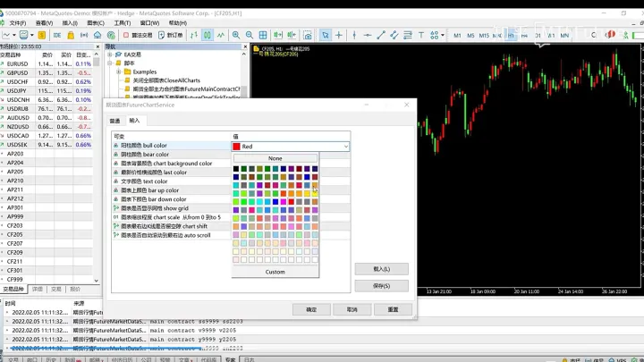The image size is (644, 362).
Task: Pick the black swatch in palette
Action: click(236, 169)
